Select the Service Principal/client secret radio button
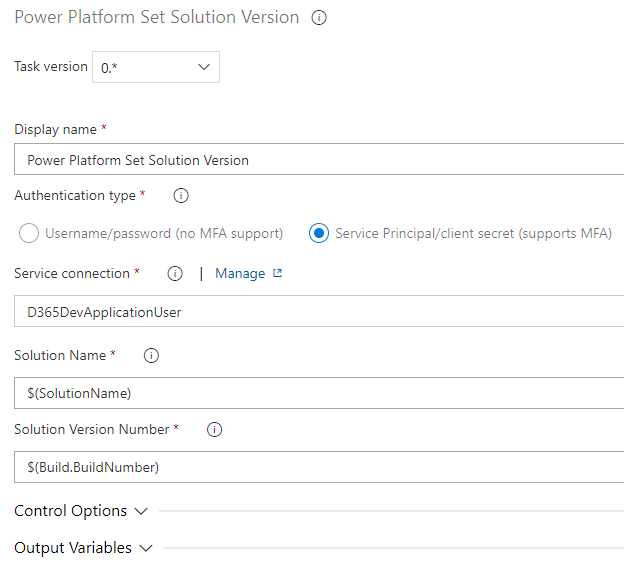The width and height of the screenshot is (624, 563). pos(319,234)
